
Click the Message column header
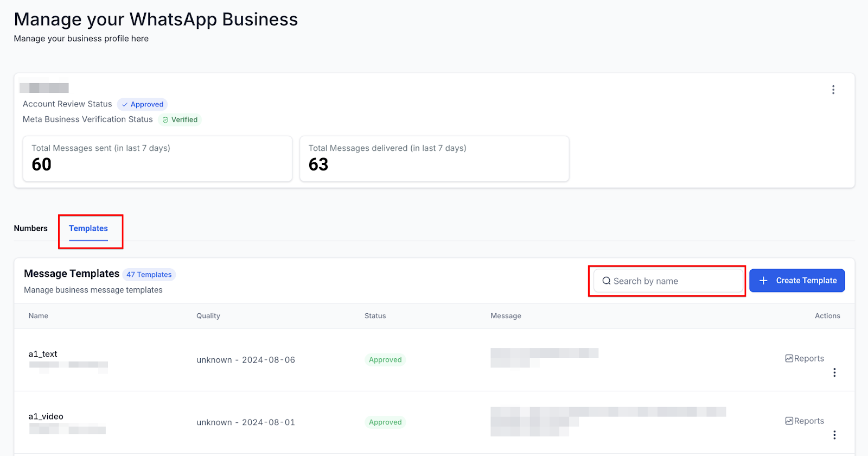[506, 316]
